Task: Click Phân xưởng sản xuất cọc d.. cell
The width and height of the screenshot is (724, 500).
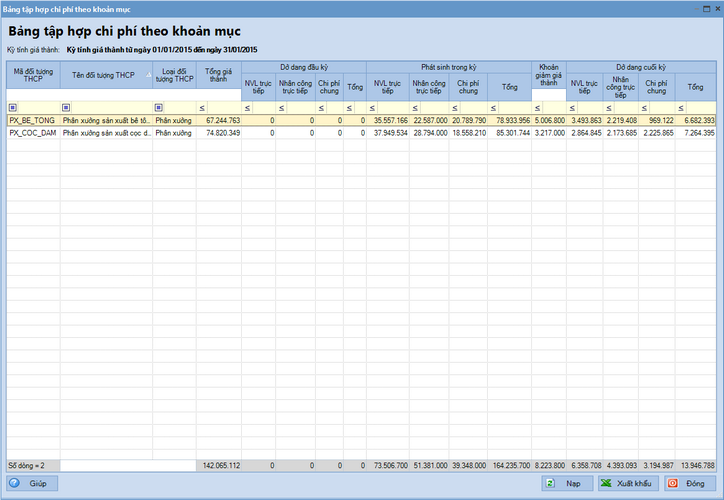Action: pos(106,133)
